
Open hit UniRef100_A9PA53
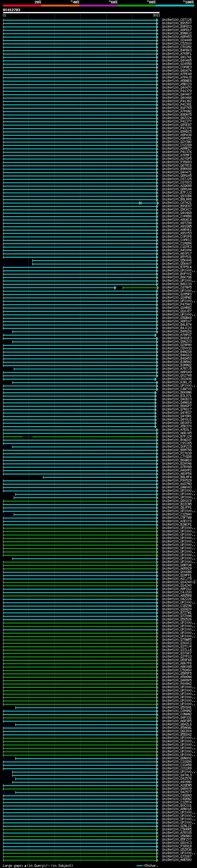177,37
